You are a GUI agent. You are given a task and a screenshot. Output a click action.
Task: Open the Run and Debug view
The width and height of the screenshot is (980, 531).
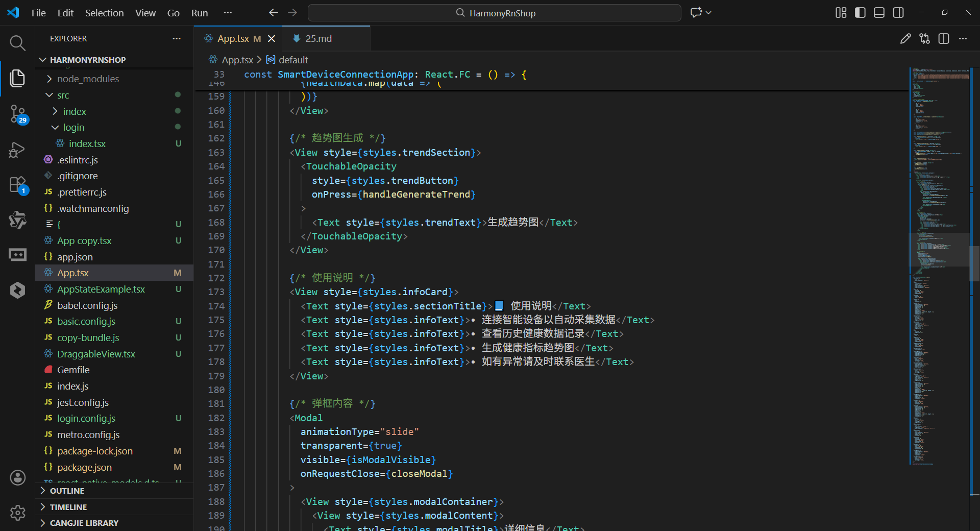point(17,150)
